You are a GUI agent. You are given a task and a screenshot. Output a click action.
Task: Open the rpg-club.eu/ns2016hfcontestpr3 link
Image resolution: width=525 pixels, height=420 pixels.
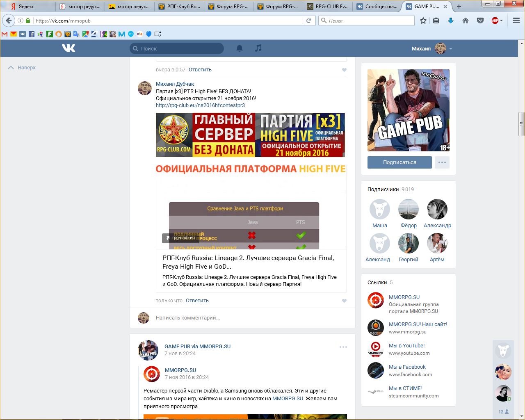[x=200, y=105]
